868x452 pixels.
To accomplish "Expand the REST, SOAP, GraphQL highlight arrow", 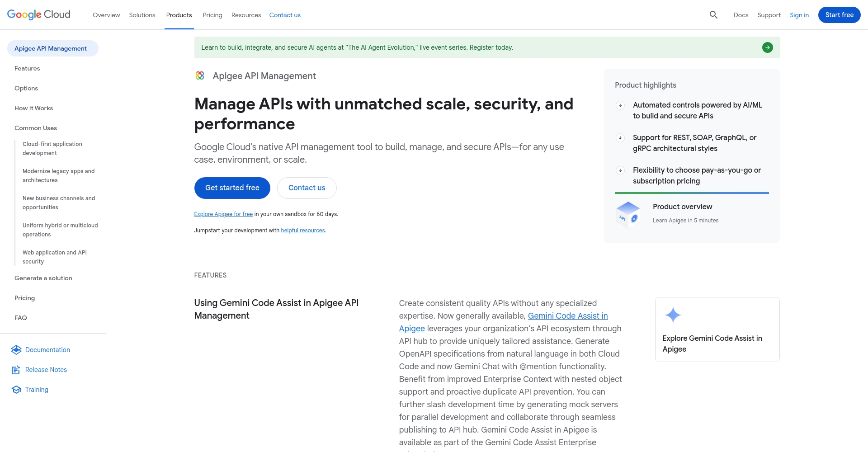I will (x=620, y=138).
